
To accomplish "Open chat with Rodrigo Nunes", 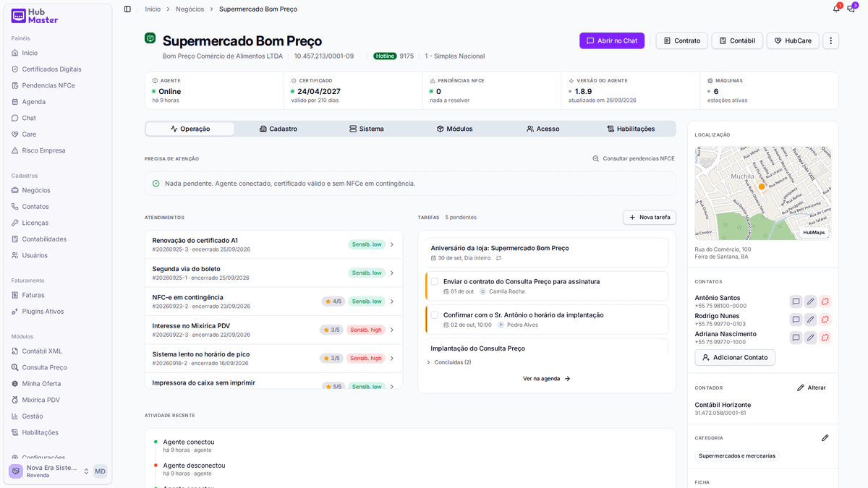I will click(796, 320).
